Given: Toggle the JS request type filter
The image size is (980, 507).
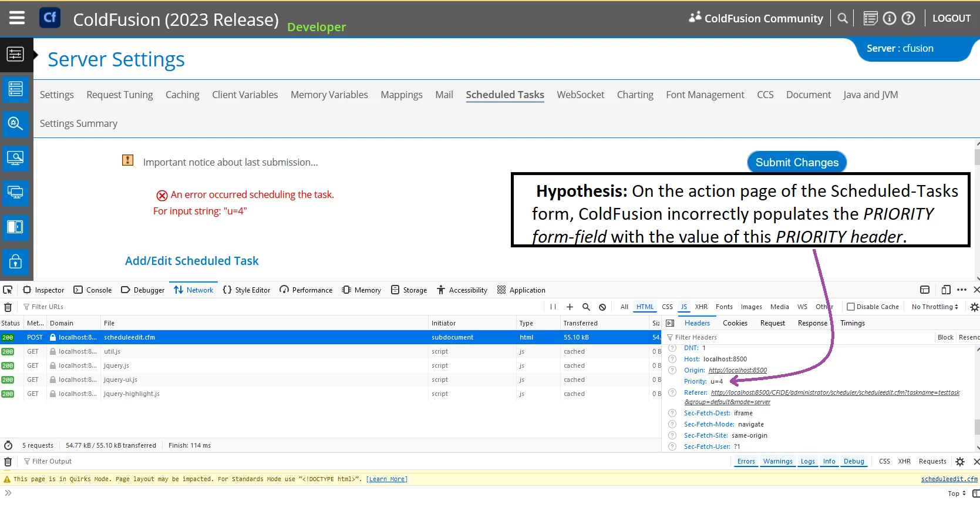Looking at the screenshot, I should tap(684, 307).
